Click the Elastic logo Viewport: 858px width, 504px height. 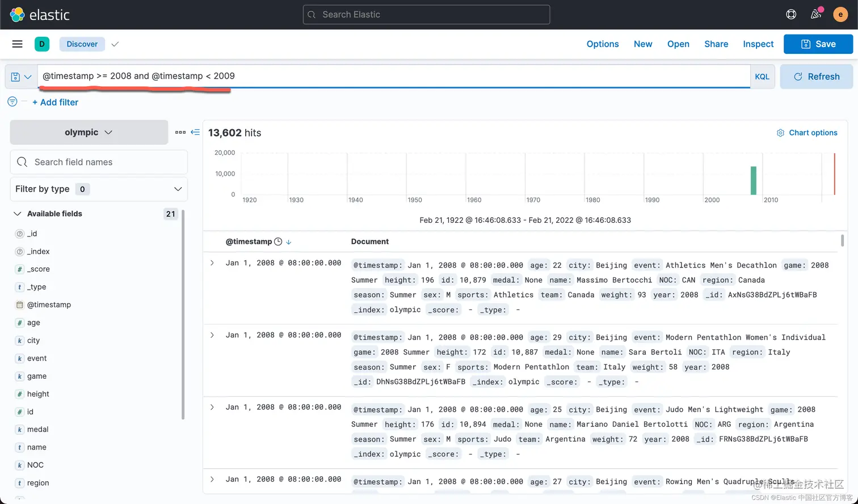click(40, 15)
